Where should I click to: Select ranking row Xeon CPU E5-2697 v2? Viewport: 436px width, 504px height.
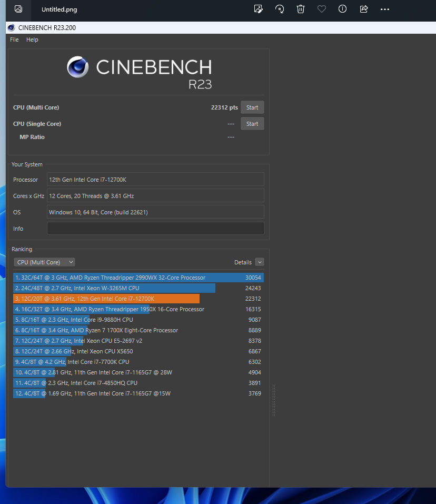click(138, 341)
